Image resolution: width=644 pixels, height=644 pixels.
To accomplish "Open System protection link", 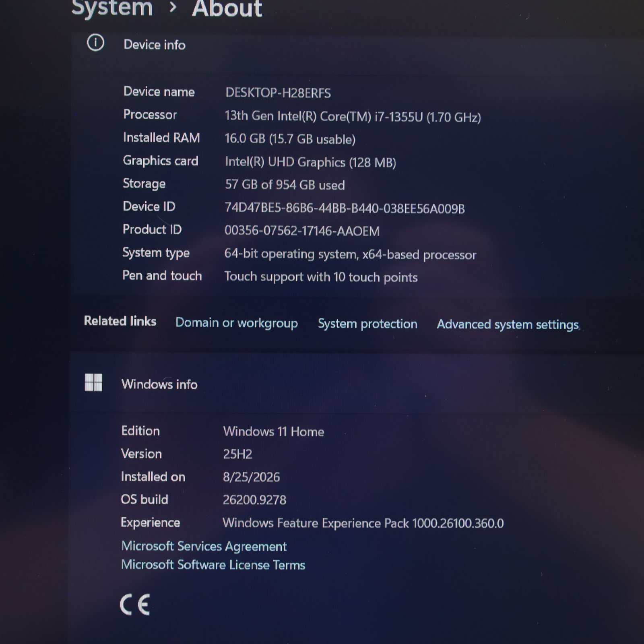I will [367, 324].
